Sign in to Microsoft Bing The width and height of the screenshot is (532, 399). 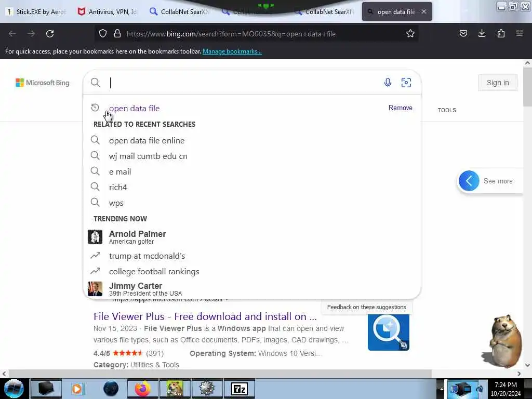point(498,83)
